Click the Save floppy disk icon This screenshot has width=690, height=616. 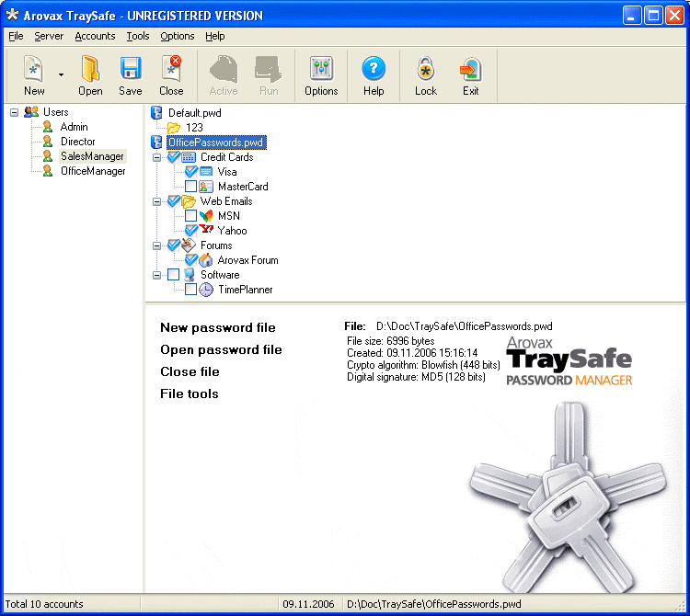131,69
